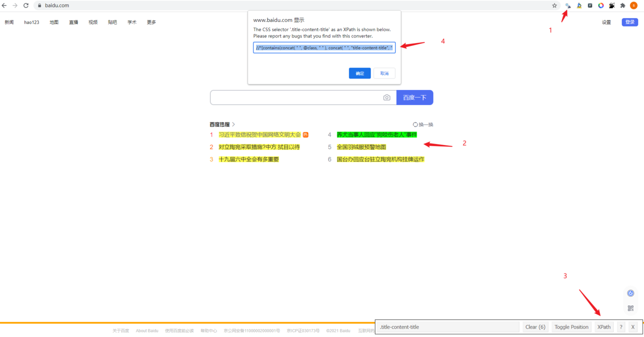Open the orange Chrome profile avatar

(634, 6)
